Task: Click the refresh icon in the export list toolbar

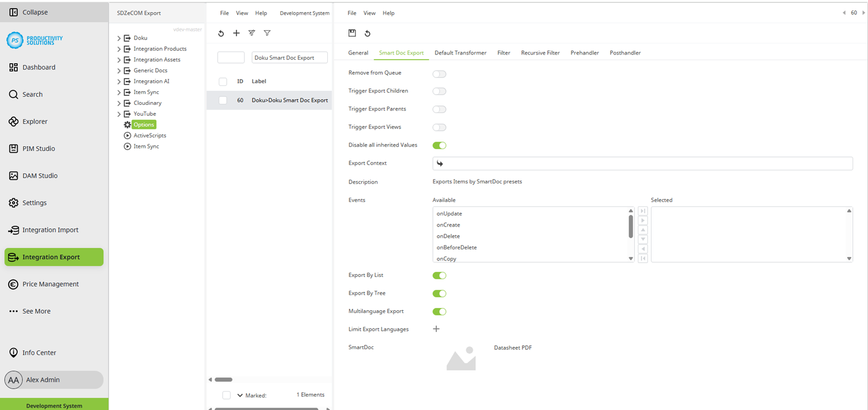Action: coord(221,33)
